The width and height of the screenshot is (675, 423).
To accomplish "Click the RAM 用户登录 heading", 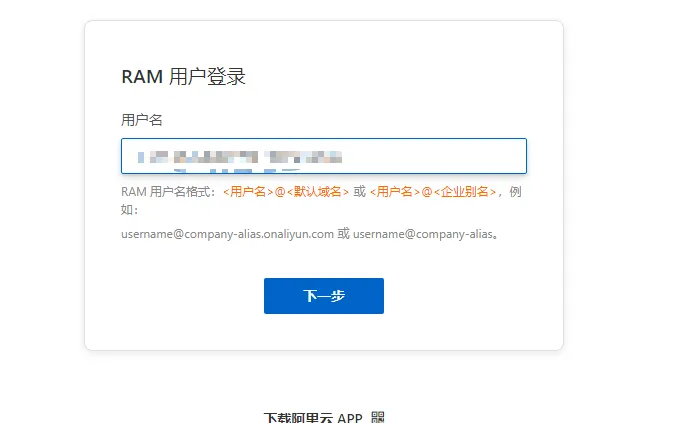I will 183,77.
